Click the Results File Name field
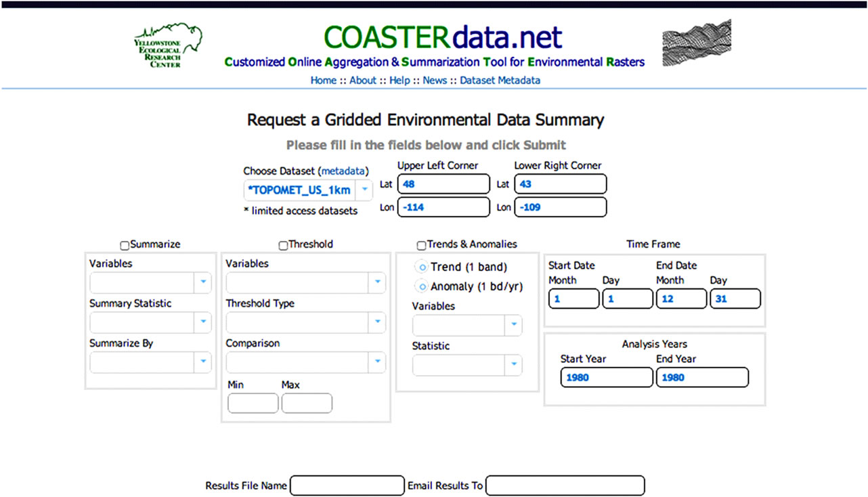 [x=347, y=485]
